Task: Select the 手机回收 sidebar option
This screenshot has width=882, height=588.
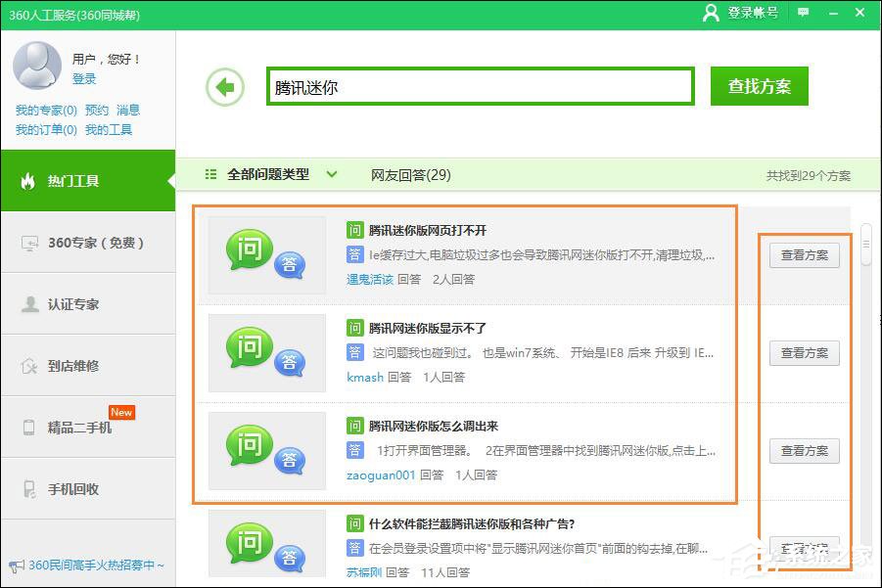Action: pyautogui.click(x=88, y=487)
